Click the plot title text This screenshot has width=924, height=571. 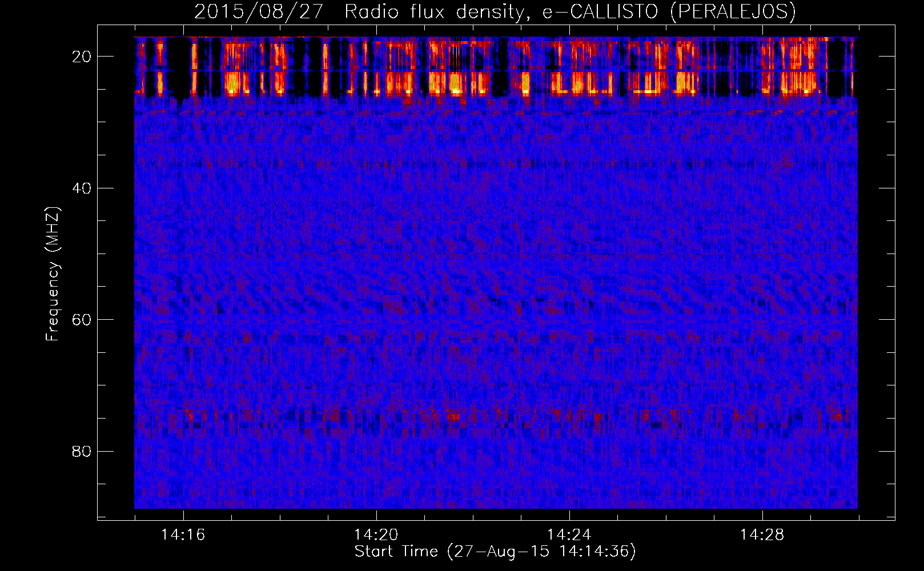(x=495, y=11)
